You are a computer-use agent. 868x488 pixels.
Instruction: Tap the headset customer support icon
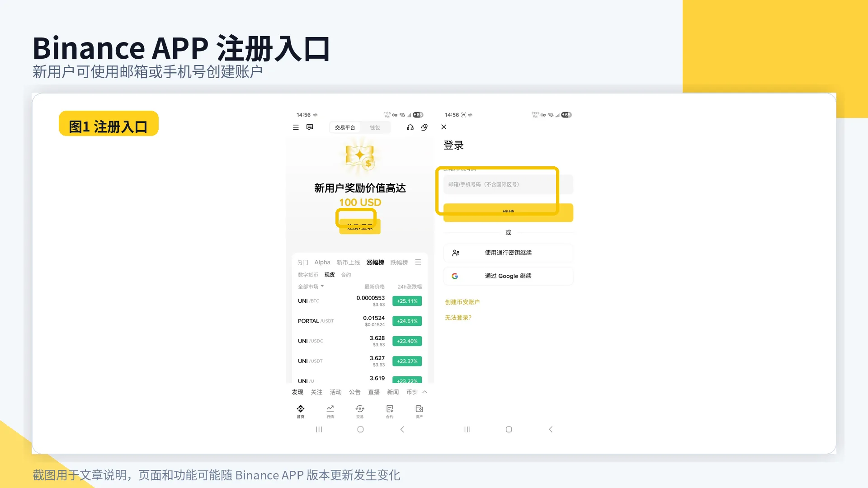point(410,127)
